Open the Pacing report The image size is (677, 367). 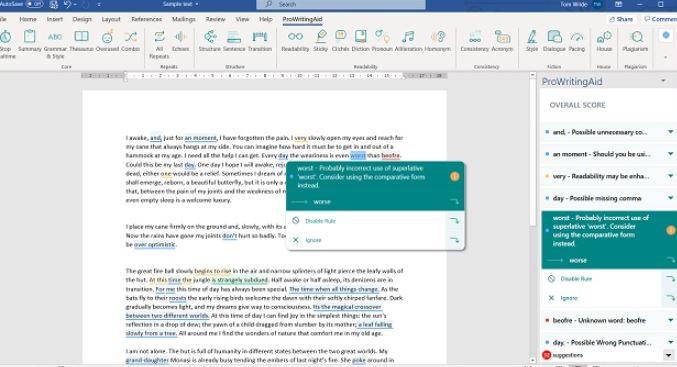coord(577,41)
